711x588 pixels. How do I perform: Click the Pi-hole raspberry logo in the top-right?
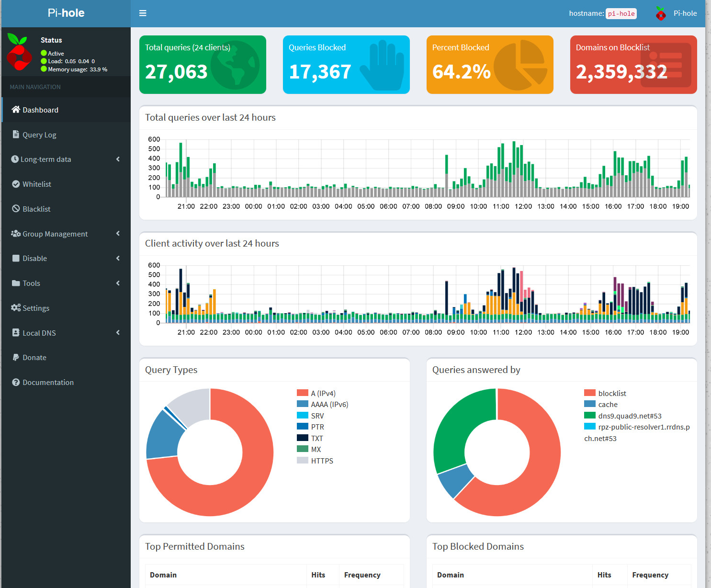click(x=661, y=13)
